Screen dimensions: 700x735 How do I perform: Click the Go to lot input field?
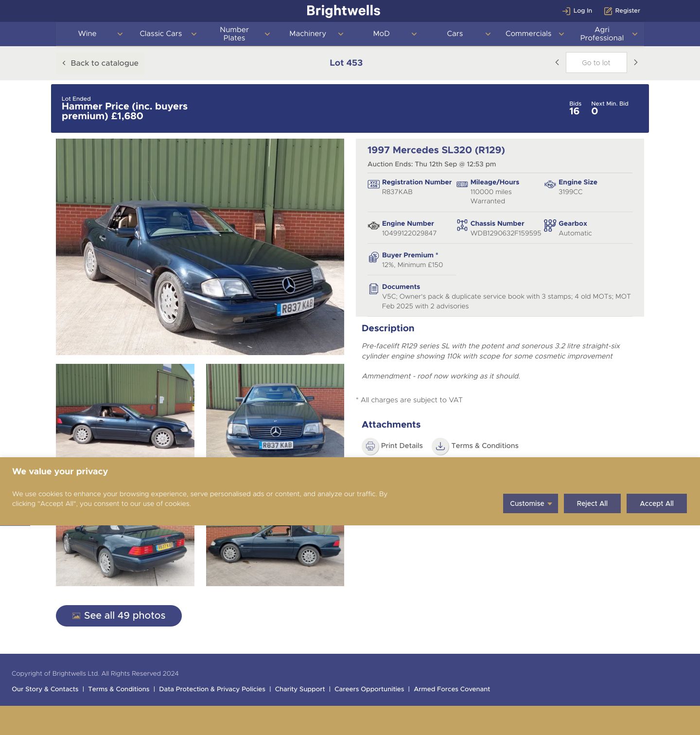[x=596, y=63]
